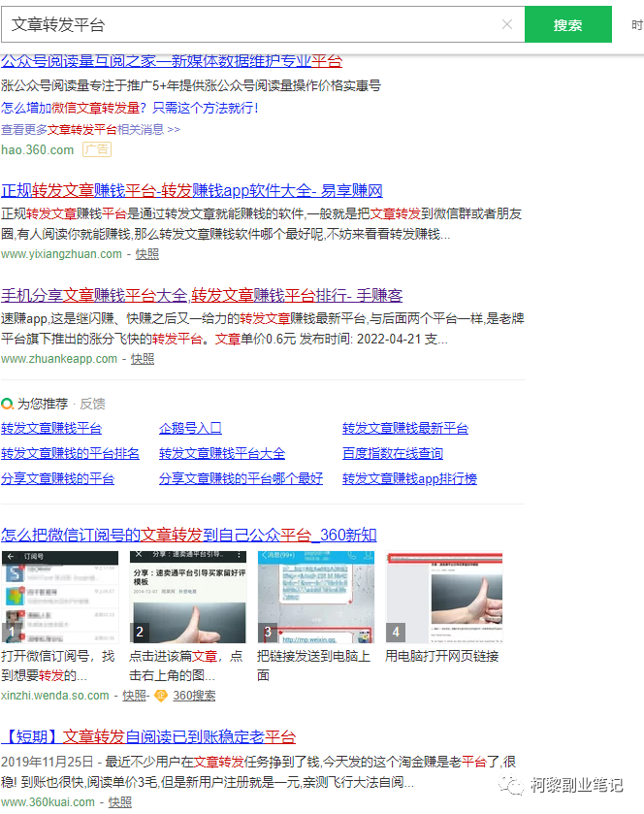Select recommended search 百度指数在线查询

(x=392, y=453)
